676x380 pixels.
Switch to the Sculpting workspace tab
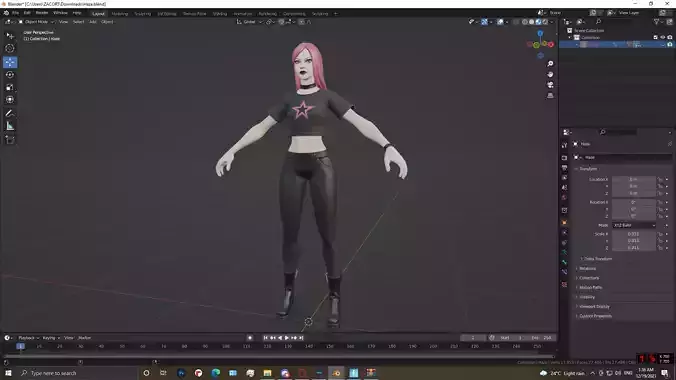tap(143, 14)
